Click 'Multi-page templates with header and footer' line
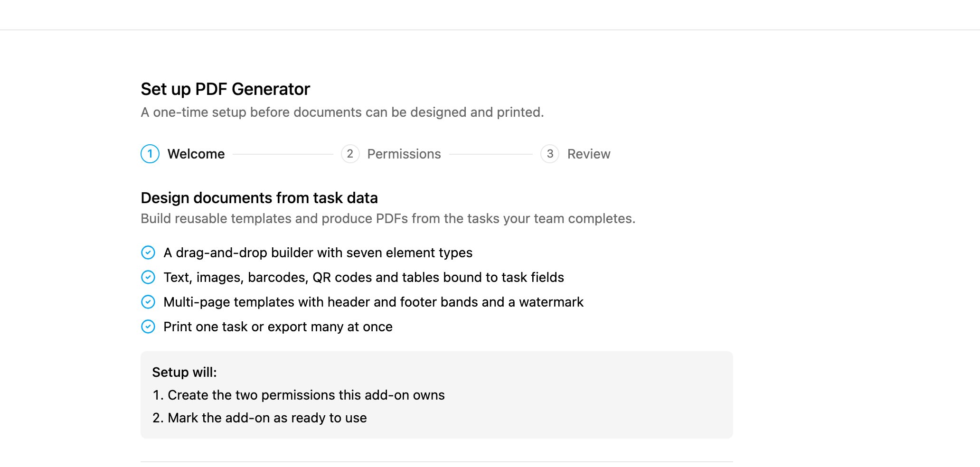 point(373,302)
